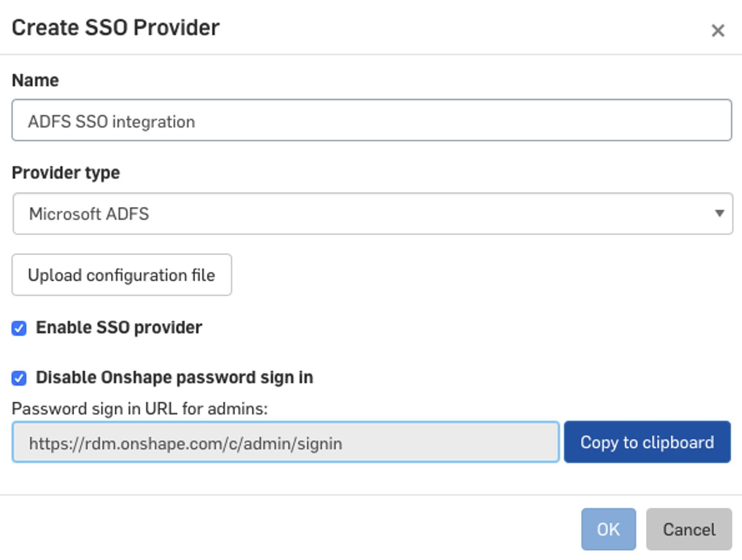Click Upload configuration file button
The height and width of the screenshot is (560, 742).
pos(122,275)
